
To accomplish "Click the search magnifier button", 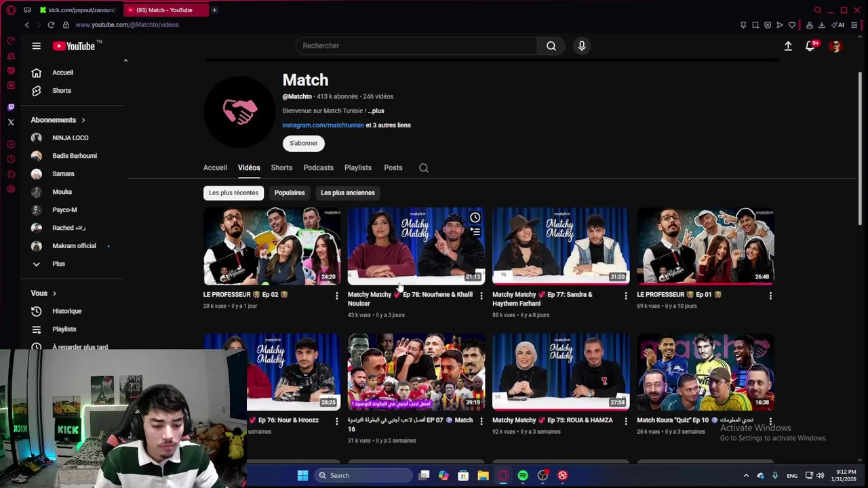I will 551,46.
